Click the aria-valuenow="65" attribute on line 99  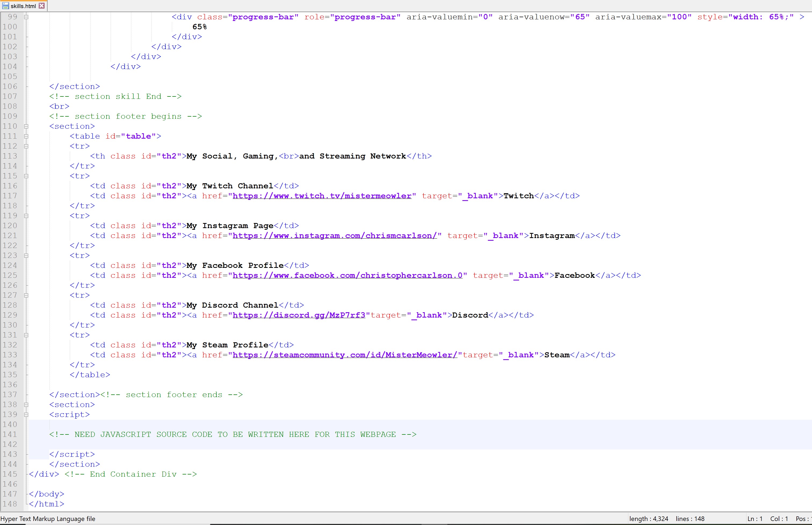point(544,17)
